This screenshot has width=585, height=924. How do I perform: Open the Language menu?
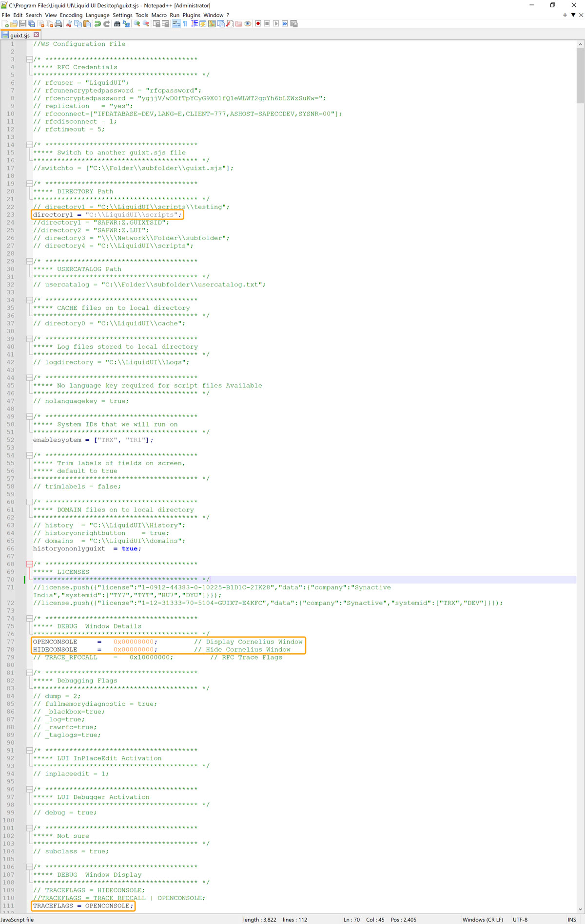click(x=97, y=15)
